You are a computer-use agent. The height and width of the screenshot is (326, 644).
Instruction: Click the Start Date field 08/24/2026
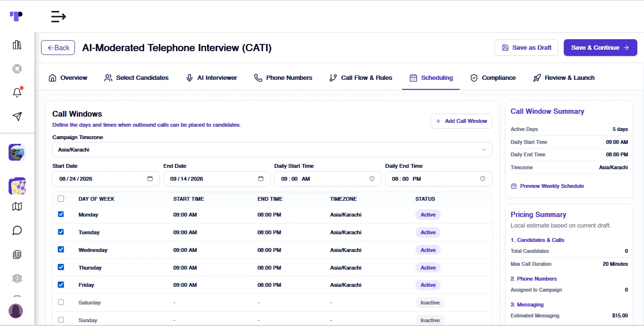[106, 179]
